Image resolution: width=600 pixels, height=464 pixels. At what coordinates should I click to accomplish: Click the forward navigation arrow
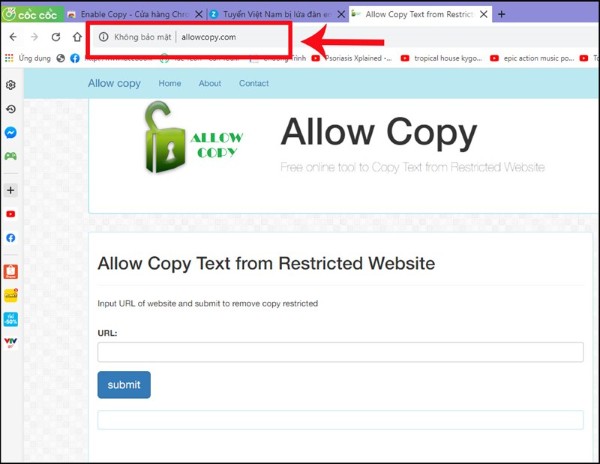point(34,37)
